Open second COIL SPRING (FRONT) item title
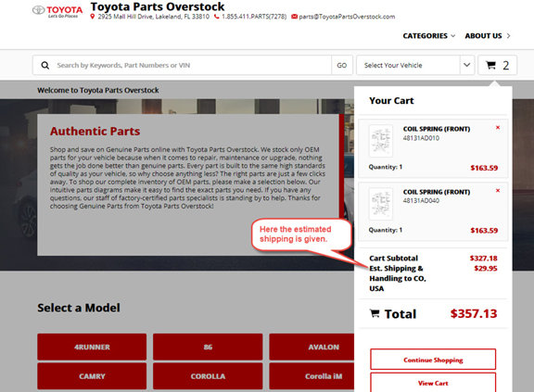Image resolution: width=534 pixels, height=392 pixels. (x=437, y=192)
